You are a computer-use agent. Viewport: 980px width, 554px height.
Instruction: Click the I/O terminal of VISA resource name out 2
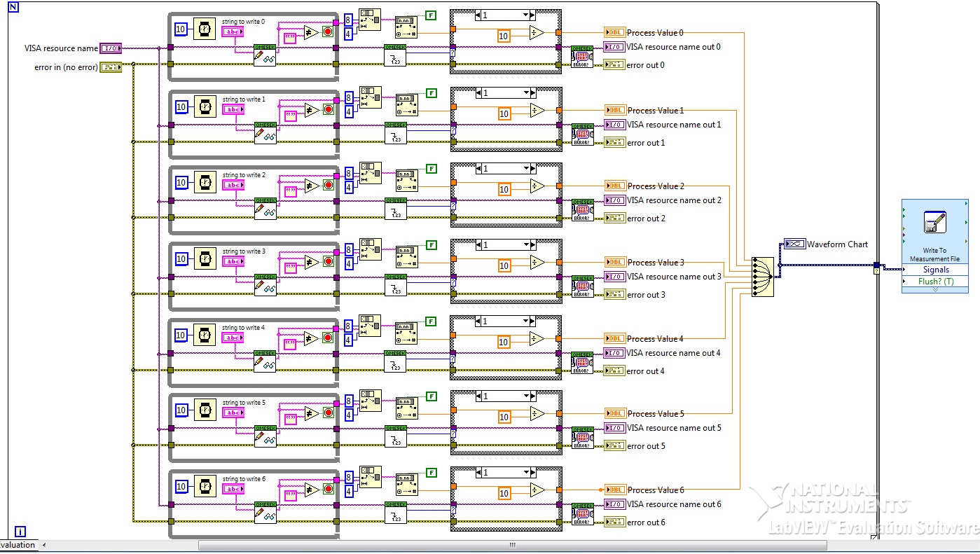tap(614, 200)
